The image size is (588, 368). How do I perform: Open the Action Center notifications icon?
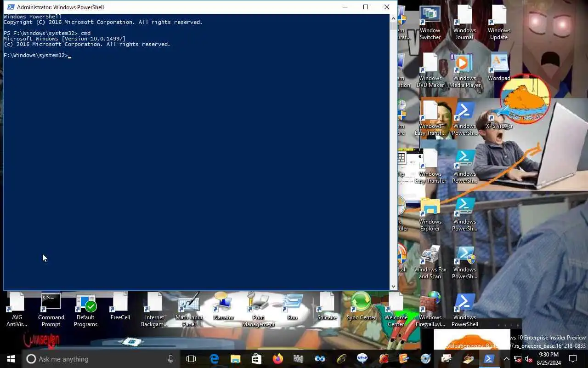573,359
